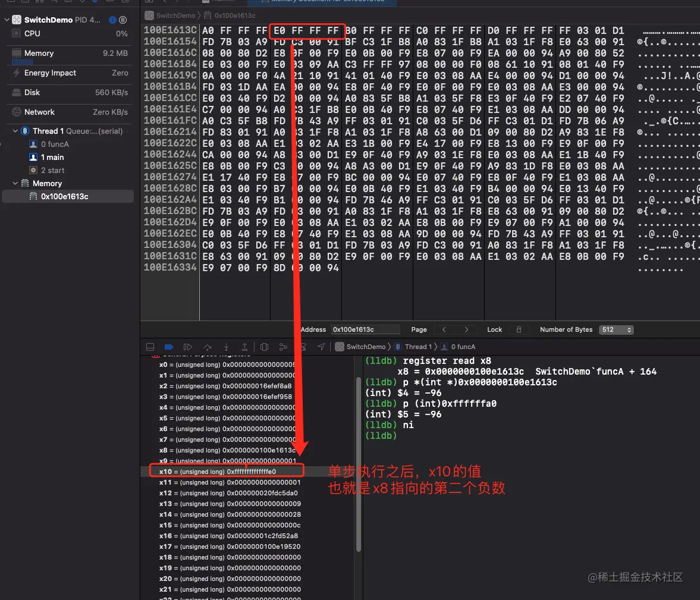The image size is (700, 600).
Task: Click the Step Out debug icon
Action: [x=244, y=347]
